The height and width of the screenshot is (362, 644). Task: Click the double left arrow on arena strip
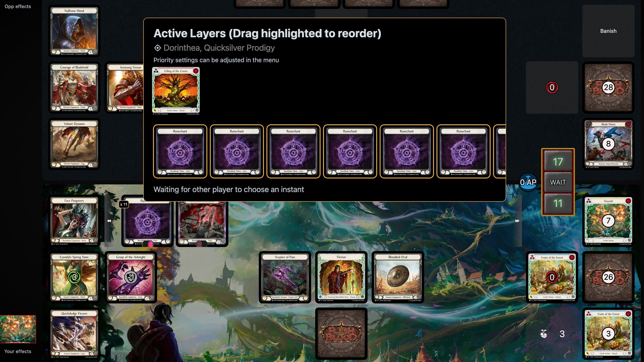point(109,221)
